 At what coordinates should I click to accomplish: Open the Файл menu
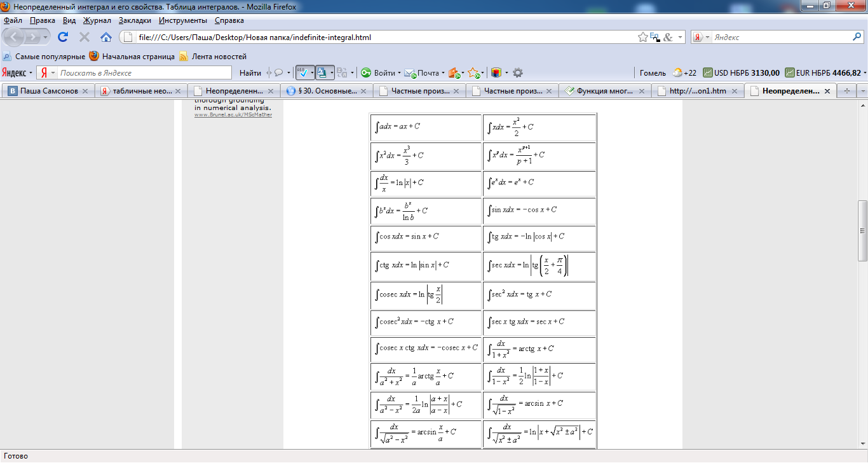click(x=13, y=20)
